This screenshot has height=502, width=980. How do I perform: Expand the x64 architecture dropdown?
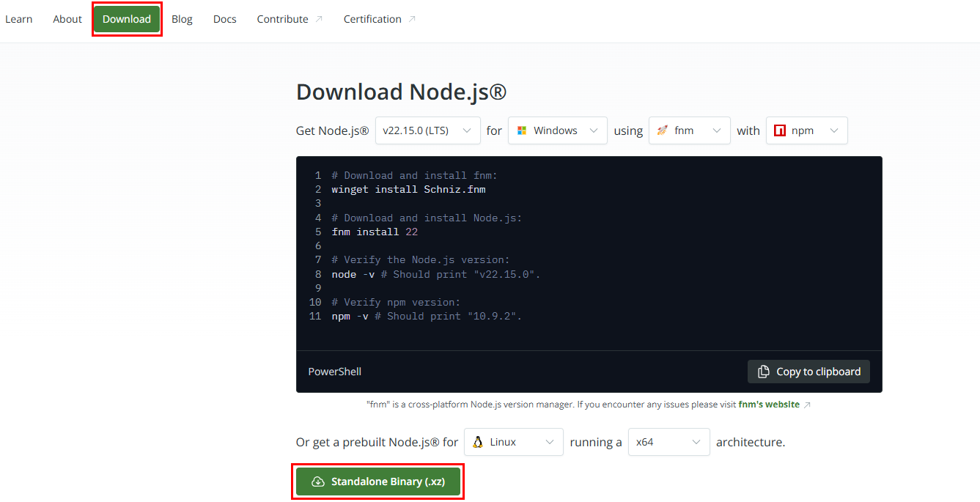pos(669,442)
